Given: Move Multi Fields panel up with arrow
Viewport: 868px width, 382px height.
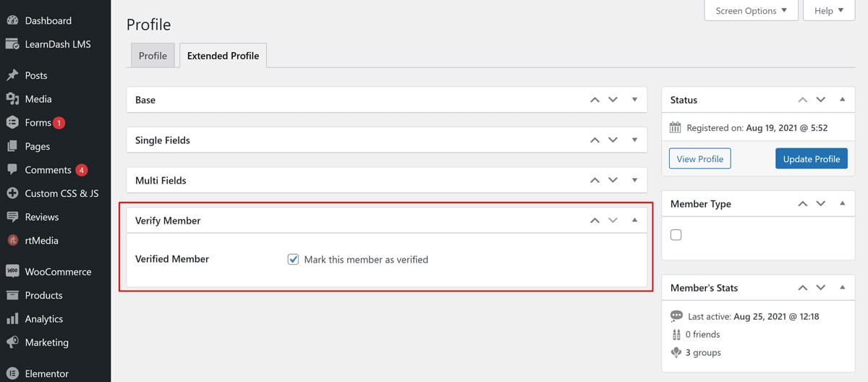Looking at the screenshot, I should (x=595, y=180).
